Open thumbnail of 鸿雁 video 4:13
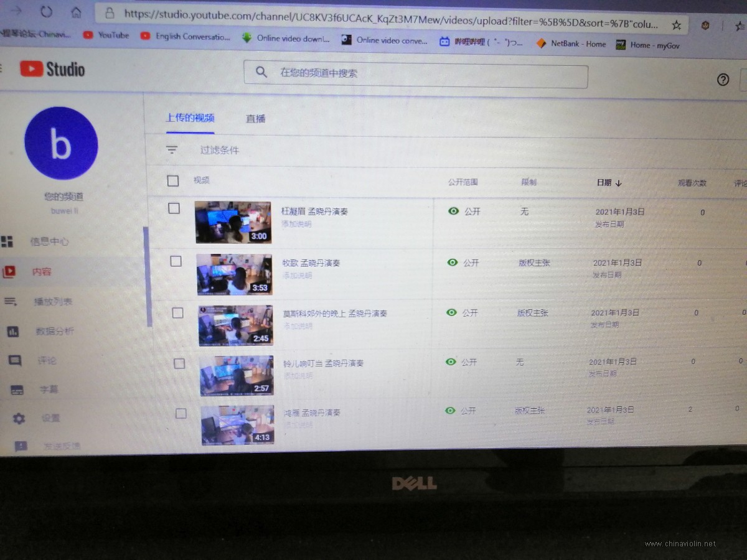 point(238,424)
